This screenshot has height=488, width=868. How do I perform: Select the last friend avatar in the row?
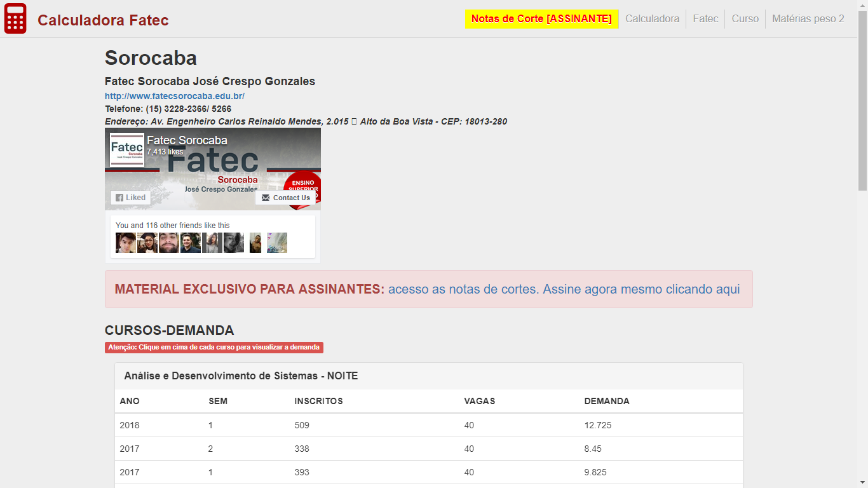pos(277,243)
